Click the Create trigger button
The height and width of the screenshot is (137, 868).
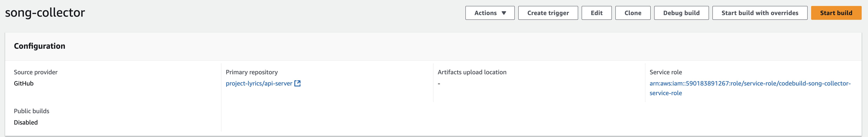[548, 13]
